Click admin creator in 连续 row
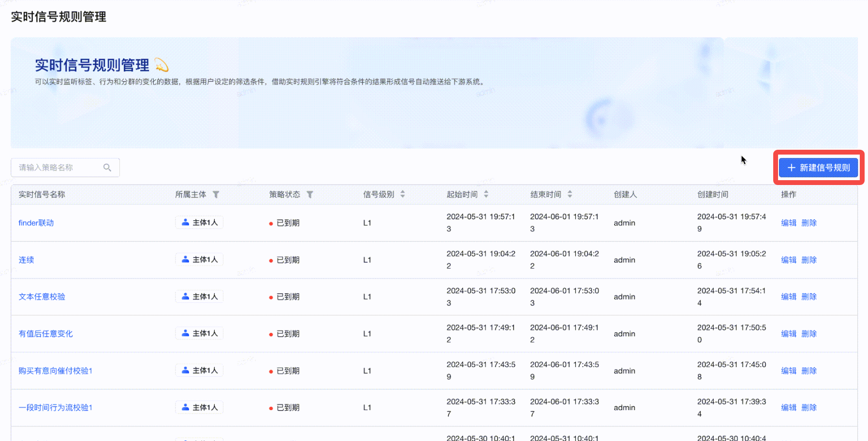Image resolution: width=868 pixels, height=441 pixels. click(x=624, y=260)
